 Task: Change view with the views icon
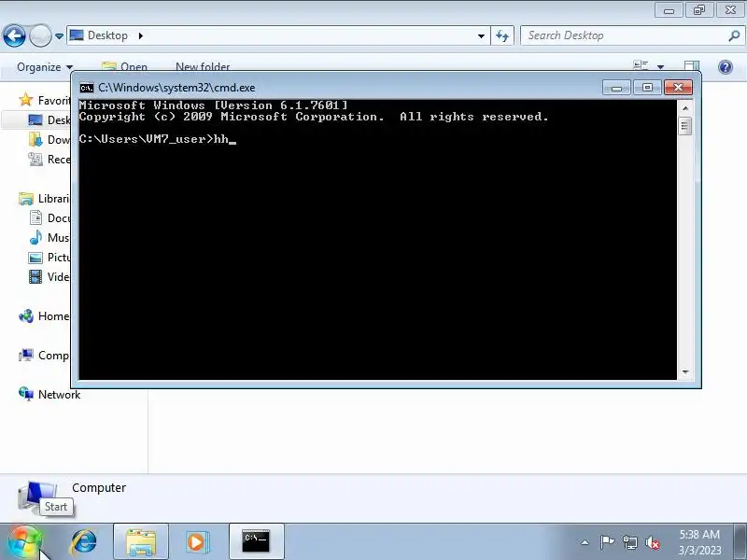pyautogui.click(x=641, y=66)
